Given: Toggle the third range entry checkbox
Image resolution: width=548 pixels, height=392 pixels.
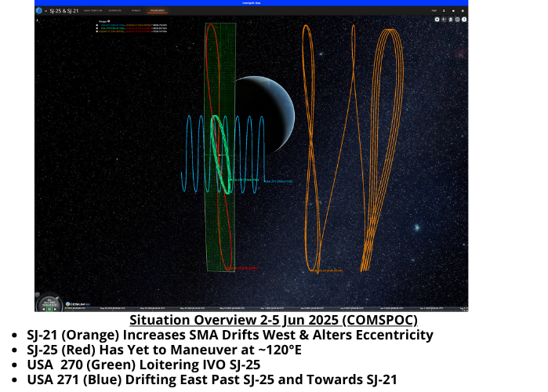Looking at the screenshot, I should click(96, 33).
